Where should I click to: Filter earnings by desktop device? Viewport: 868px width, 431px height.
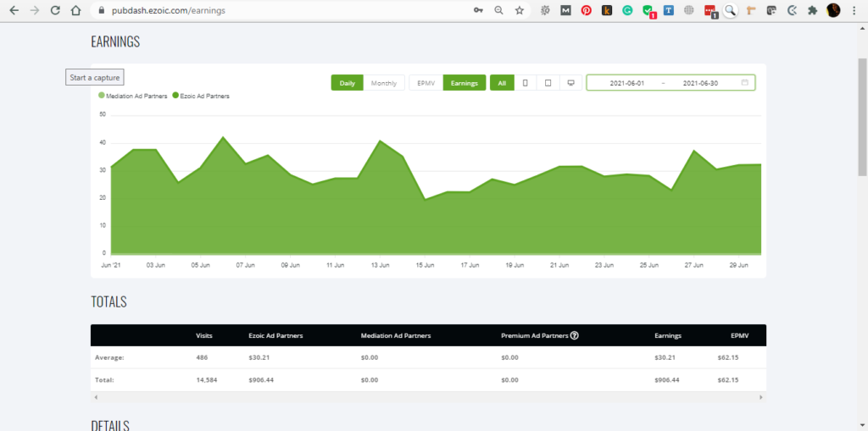570,83
